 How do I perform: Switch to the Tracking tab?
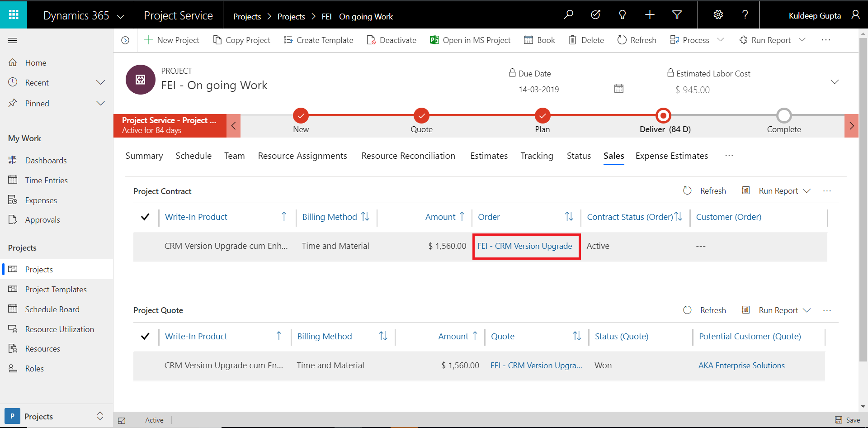(x=537, y=156)
